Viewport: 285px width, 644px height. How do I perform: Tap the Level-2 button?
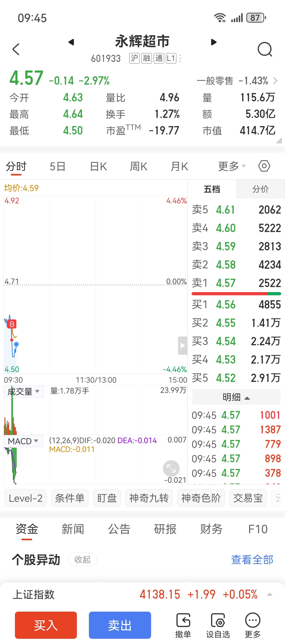point(26,498)
